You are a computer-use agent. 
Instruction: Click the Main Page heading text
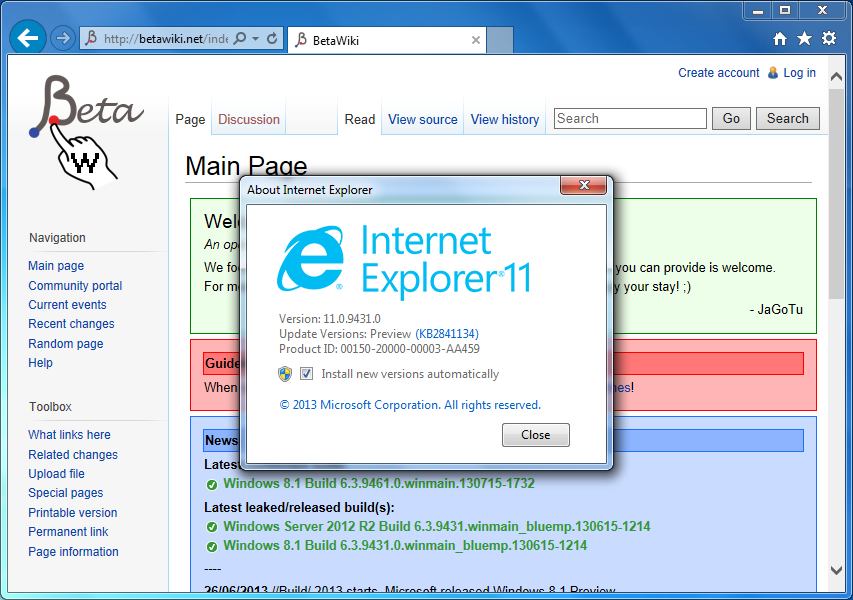[x=246, y=166]
